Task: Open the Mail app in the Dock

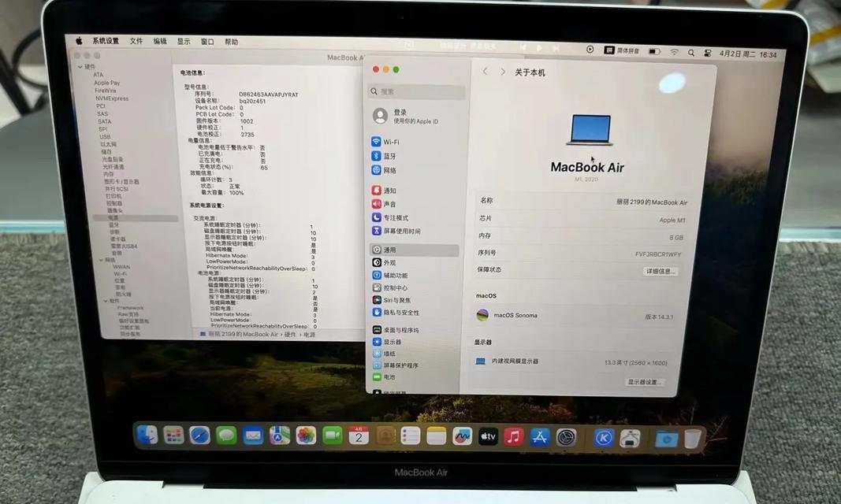Action: [253, 436]
